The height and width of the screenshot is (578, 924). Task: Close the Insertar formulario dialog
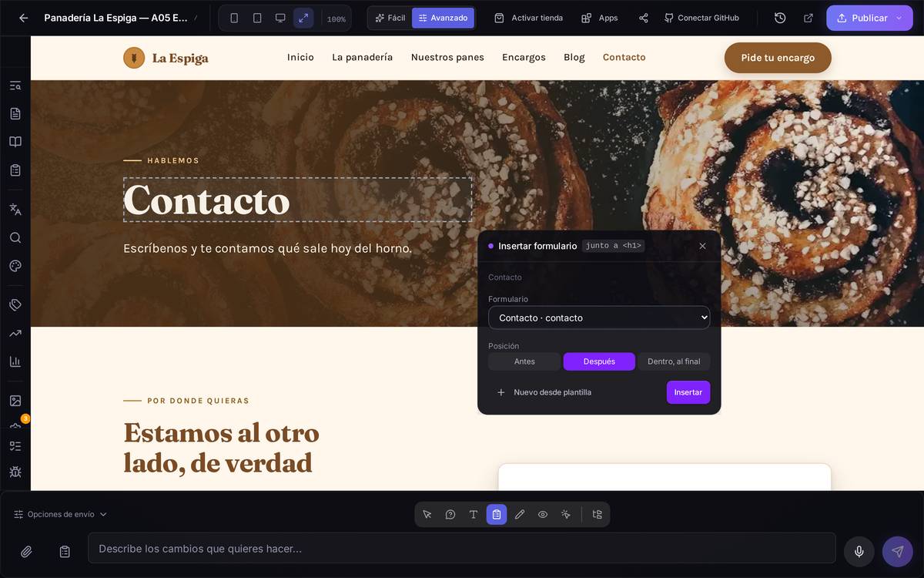click(x=702, y=246)
